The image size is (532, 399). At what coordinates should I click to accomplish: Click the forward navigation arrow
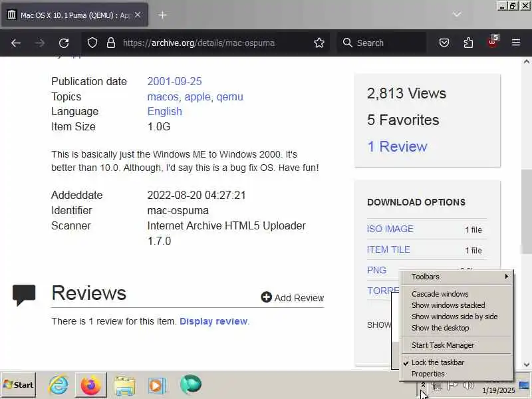[40, 43]
